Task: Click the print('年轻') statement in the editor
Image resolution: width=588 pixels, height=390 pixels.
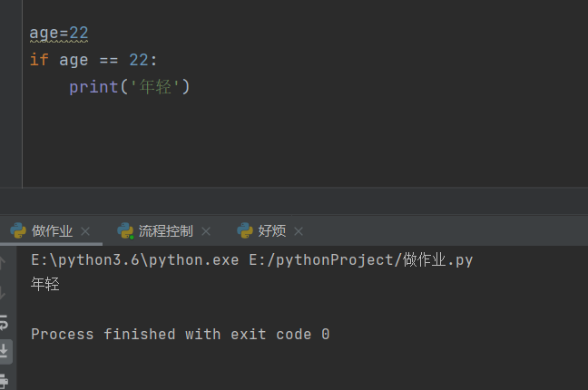Action: [x=129, y=87]
